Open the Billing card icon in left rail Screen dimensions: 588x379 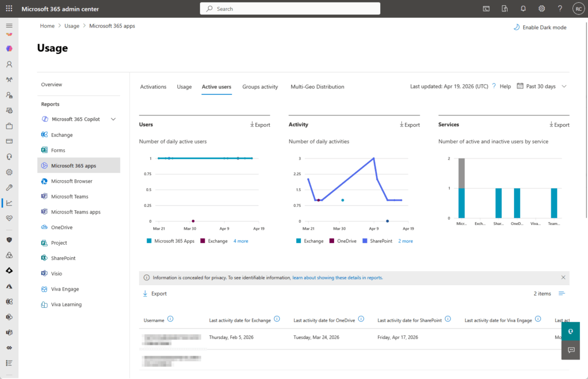pos(9,141)
